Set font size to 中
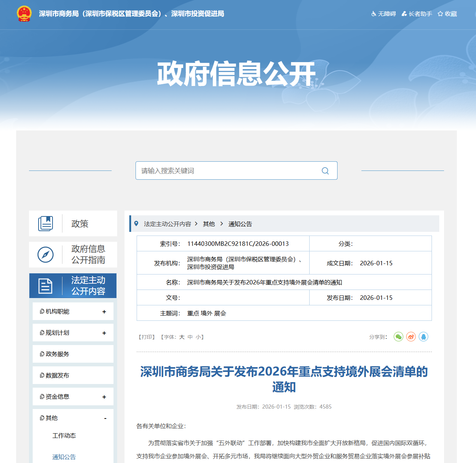 point(190,337)
